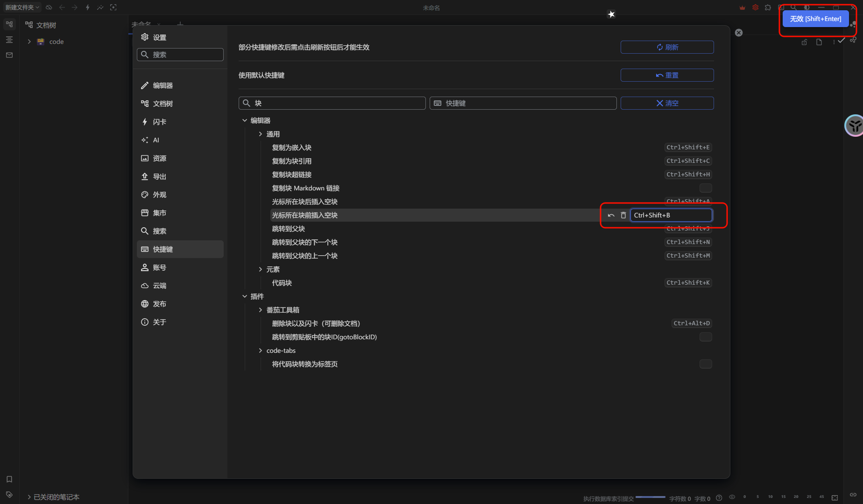Click the cloud sync disabled icon
Image resolution: width=863 pixels, height=504 pixels.
click(x=49, y=7)
